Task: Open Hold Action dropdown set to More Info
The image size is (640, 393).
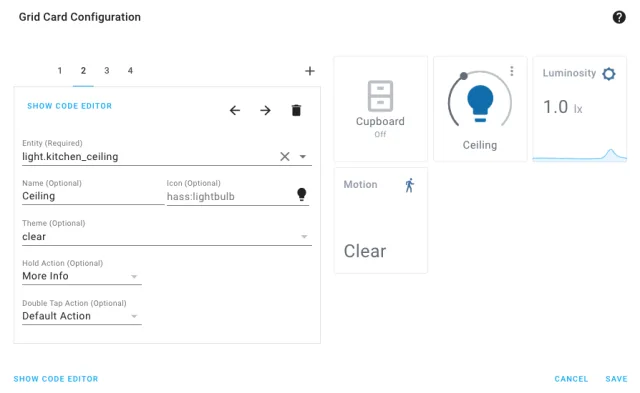Action: pyautogui.click(x=82, y=276)
